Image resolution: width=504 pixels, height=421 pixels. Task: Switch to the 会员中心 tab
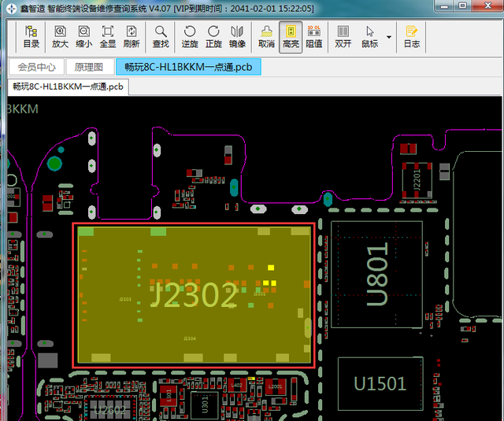[x=36, y=67]
